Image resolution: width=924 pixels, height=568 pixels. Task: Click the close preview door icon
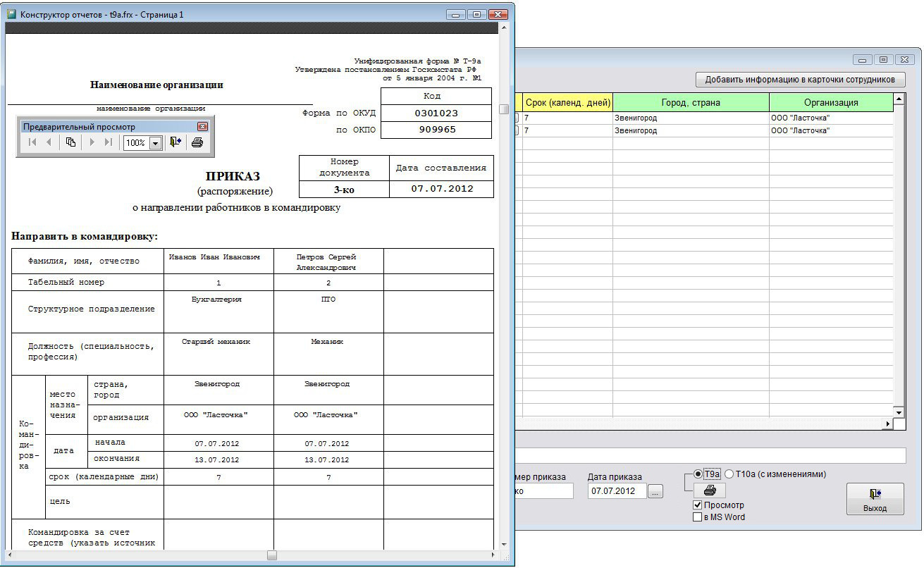[175, 142]
